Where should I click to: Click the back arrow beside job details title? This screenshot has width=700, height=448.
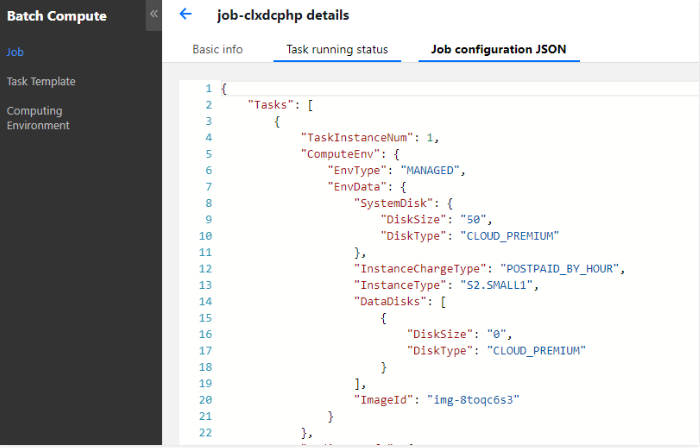tap(185, 14)
